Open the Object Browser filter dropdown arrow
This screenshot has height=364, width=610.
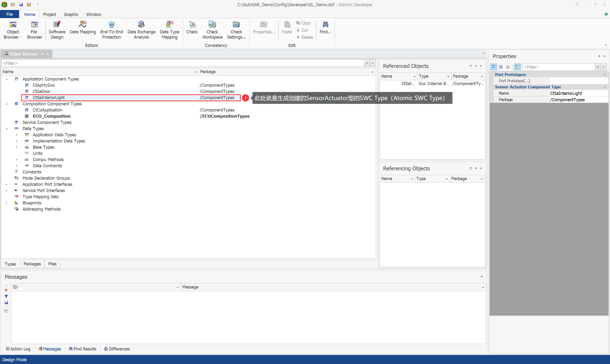tap(373, 63)
